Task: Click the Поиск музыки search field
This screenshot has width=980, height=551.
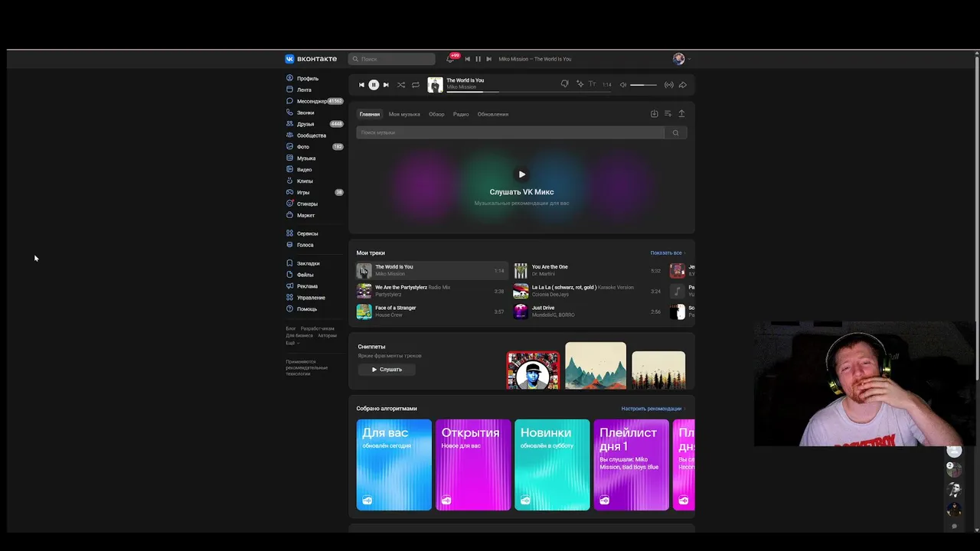Action: click(510, 133)
